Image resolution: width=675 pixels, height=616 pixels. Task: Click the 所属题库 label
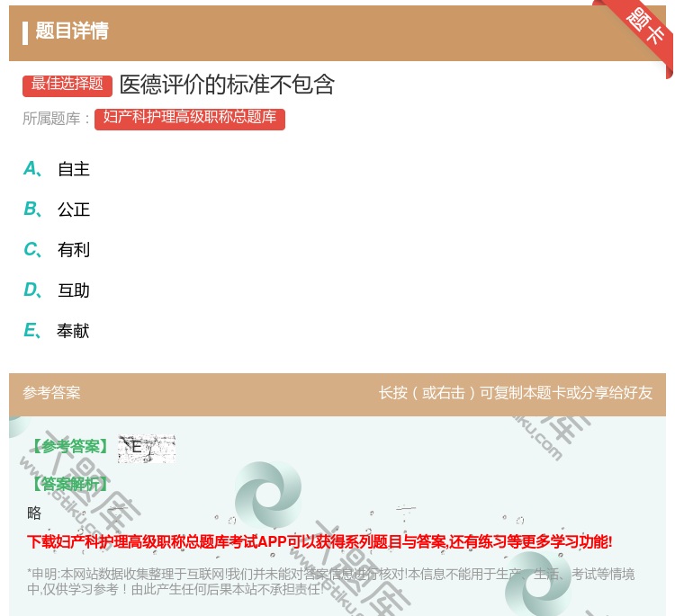click(56, 119)
